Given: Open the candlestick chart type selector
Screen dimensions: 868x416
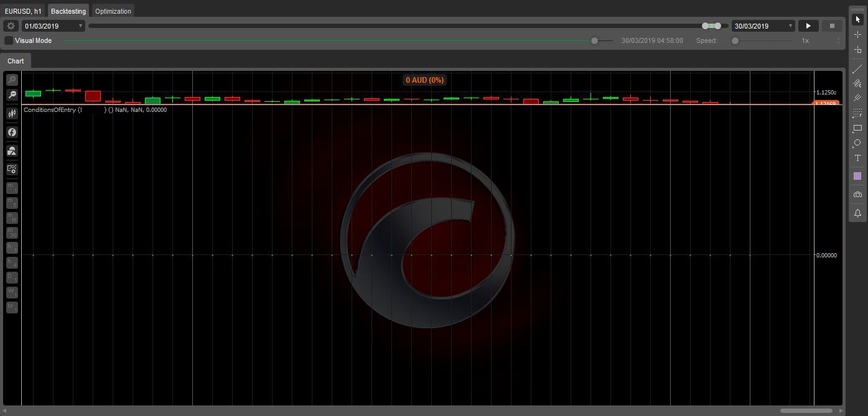Looking at the screenshot, I should point(12,113).
